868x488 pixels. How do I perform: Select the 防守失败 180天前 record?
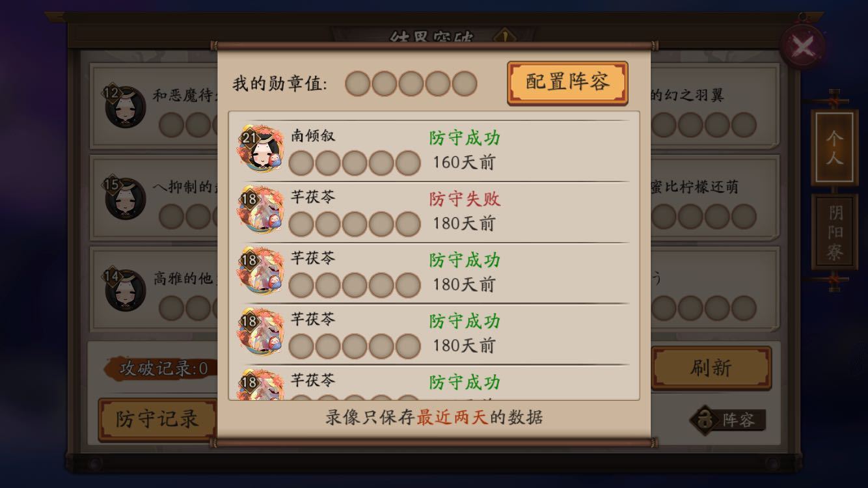434,211
